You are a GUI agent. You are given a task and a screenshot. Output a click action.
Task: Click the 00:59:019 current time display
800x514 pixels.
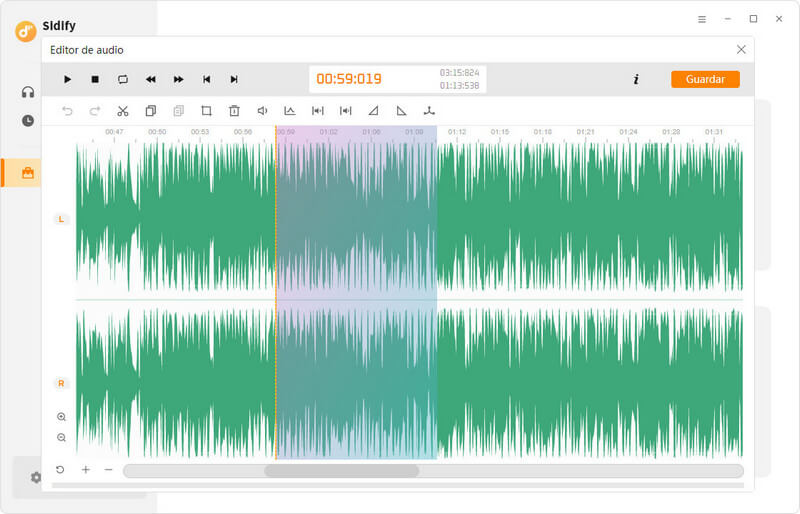coord(349,79)
